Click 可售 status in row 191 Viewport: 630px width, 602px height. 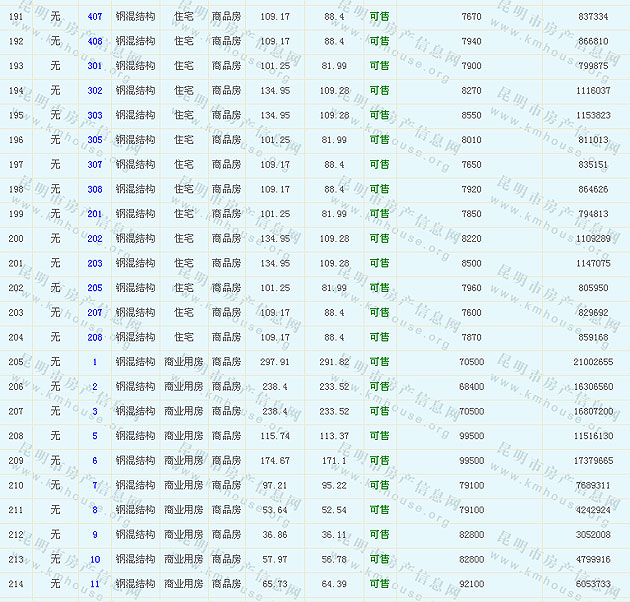click(x=379, y=17)
